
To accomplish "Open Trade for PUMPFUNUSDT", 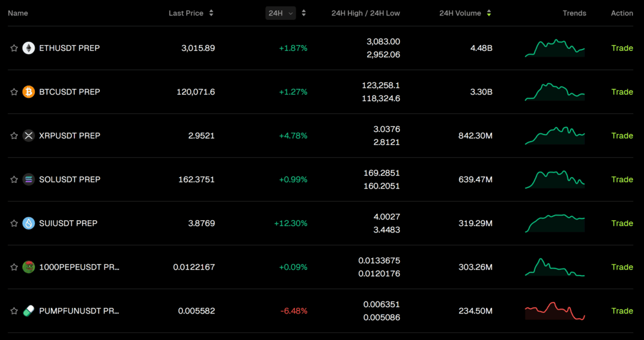I will click(621, 311).
